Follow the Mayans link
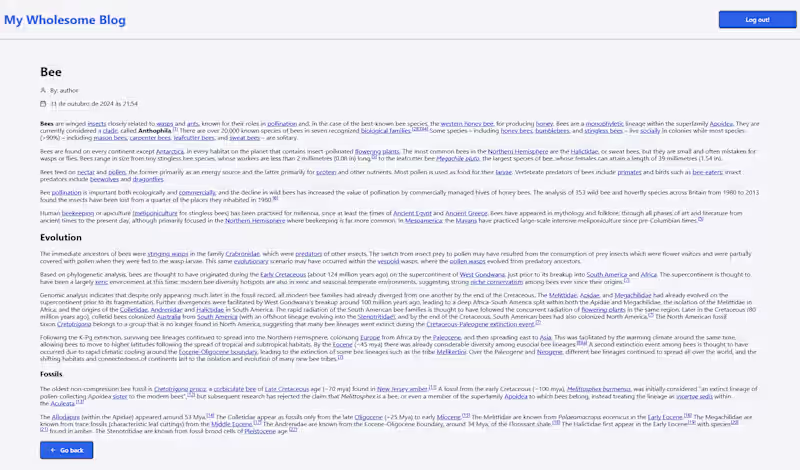 (x=466, y=220)
